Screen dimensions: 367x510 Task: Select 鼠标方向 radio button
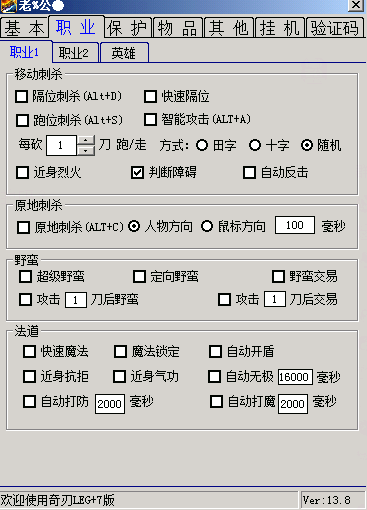click(x=207, y=227)
